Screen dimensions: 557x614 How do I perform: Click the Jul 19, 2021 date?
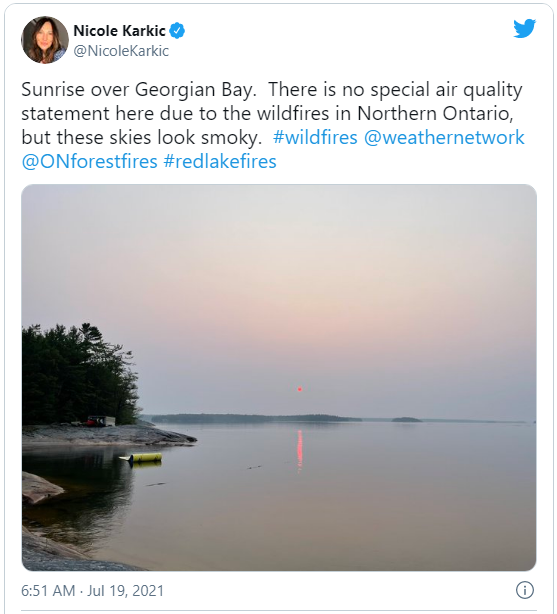(x=125, y=591)
